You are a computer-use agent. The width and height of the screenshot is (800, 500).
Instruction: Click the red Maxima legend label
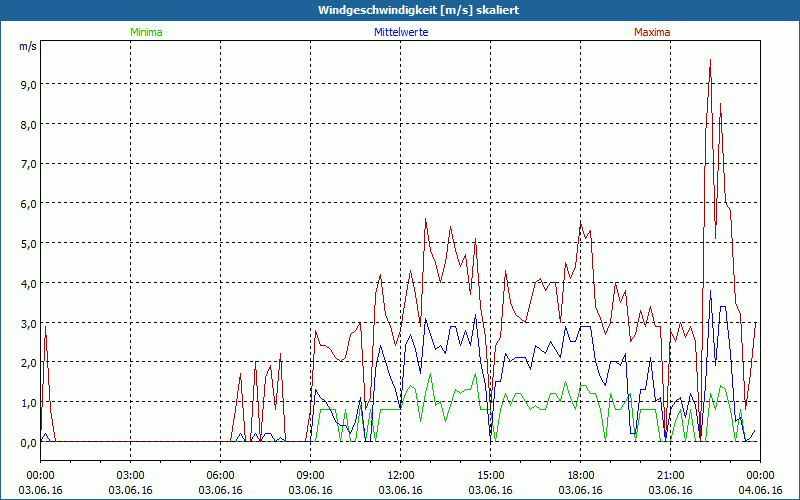point(652,32)
